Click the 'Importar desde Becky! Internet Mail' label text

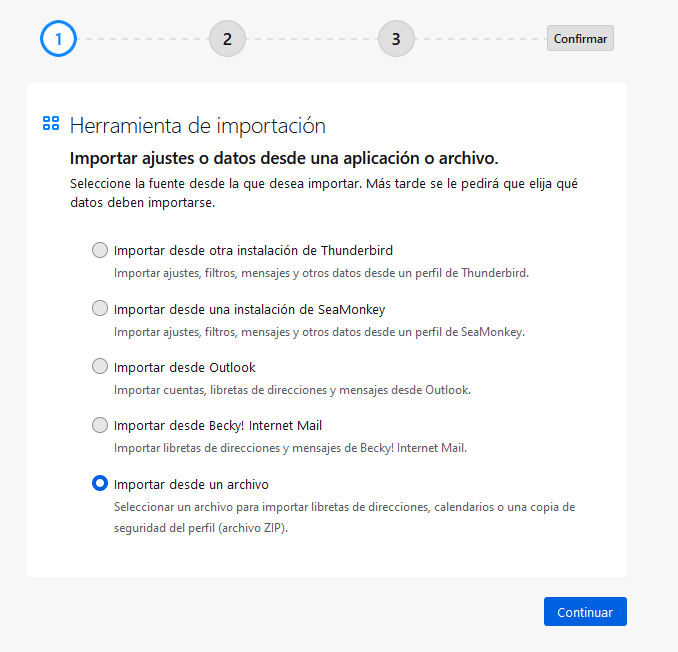(218, 425)
